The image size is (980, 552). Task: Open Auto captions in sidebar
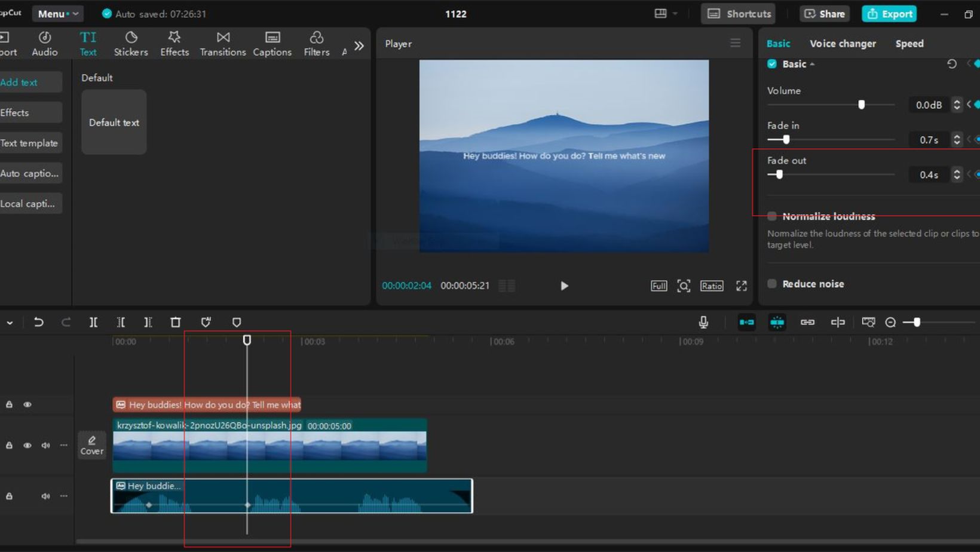(x=30, y=173)
